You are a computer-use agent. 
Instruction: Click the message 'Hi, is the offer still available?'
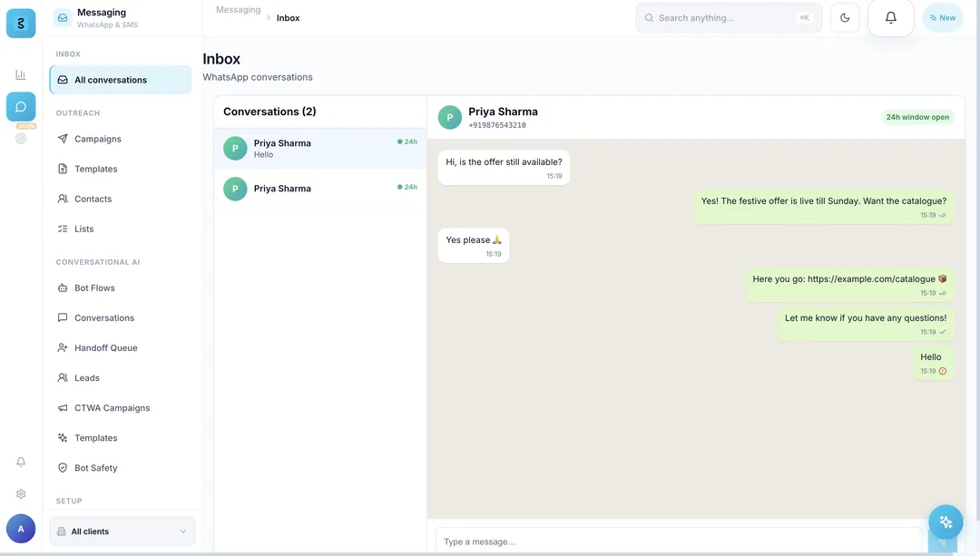[504, 168]
